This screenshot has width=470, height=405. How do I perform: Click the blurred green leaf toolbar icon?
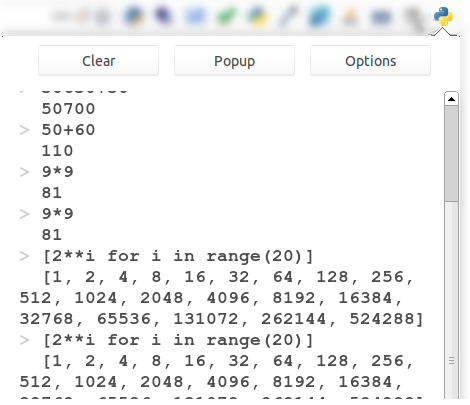pos(226,16)
